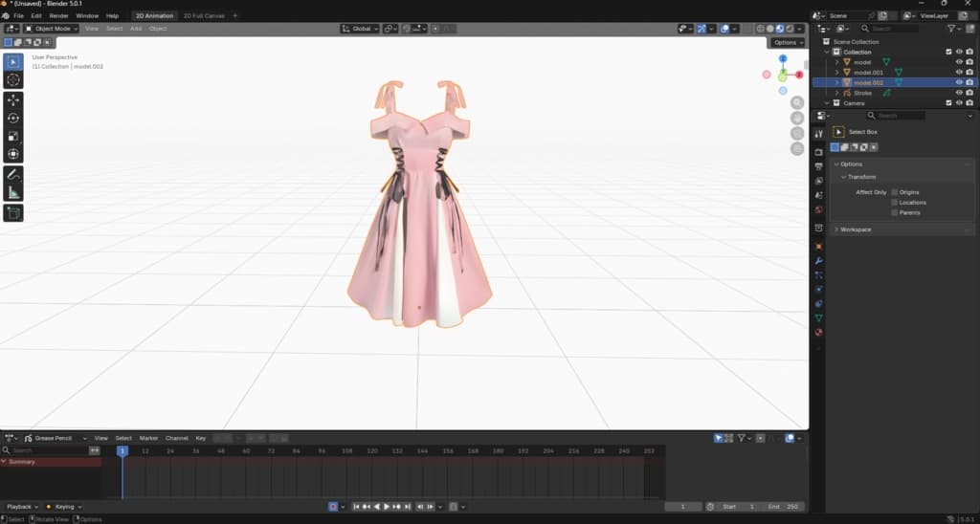Open the View Layer properties tab
This screenshot has height=524, width=980.
point(819,181)
